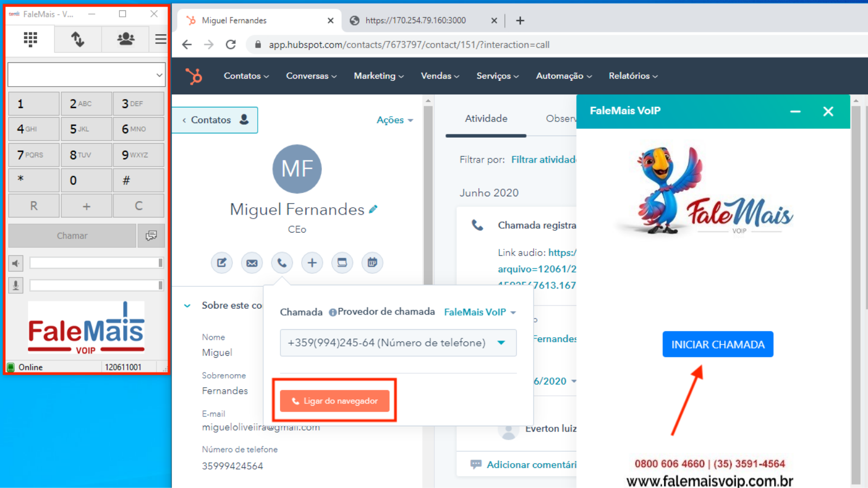Change the FaleMais VoIP call provider dropdown
Screen dimensions: 868x488
pyautogui.click(x=480, y=312)
